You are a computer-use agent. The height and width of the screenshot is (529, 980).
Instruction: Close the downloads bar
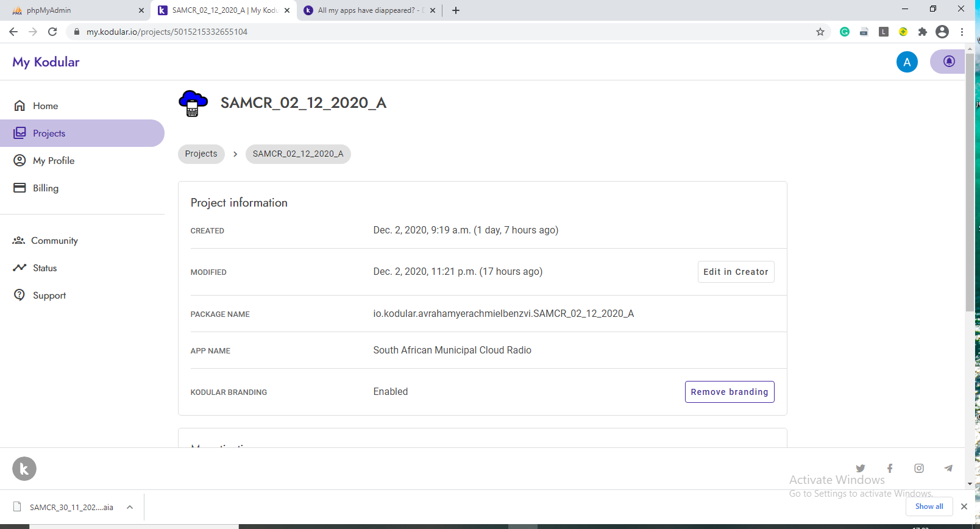964,506
